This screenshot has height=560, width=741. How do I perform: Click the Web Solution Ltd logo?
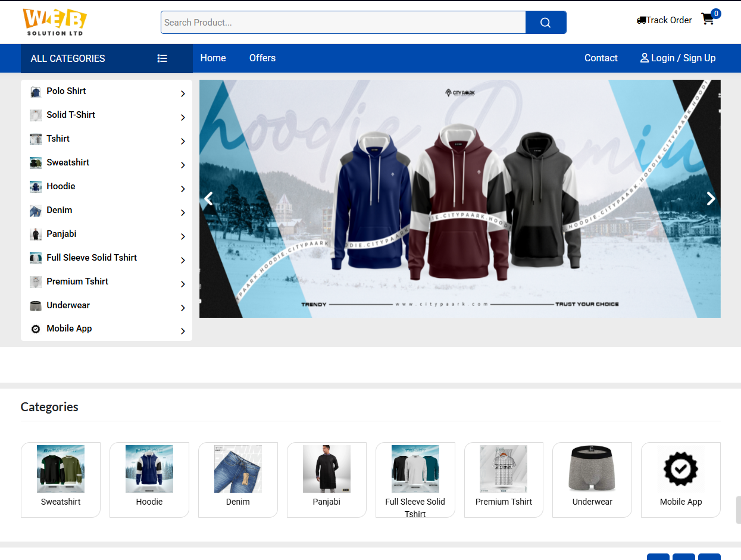point(55,22)
